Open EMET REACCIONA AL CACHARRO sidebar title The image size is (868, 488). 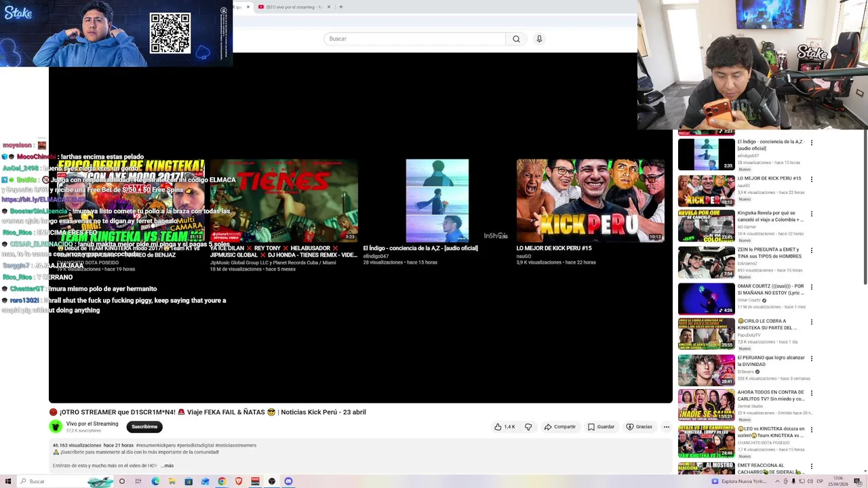click(770, 468)
